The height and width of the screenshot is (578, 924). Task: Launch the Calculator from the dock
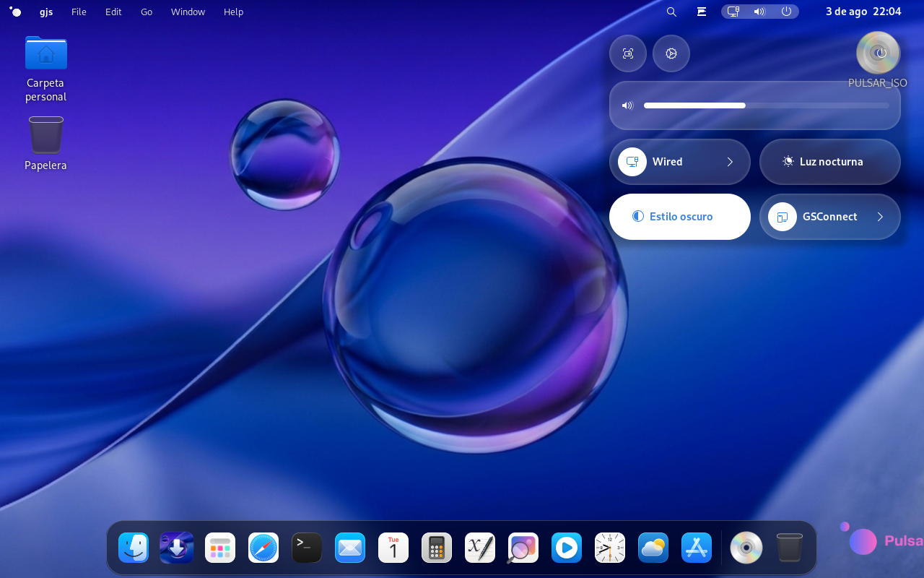(437, 548)
